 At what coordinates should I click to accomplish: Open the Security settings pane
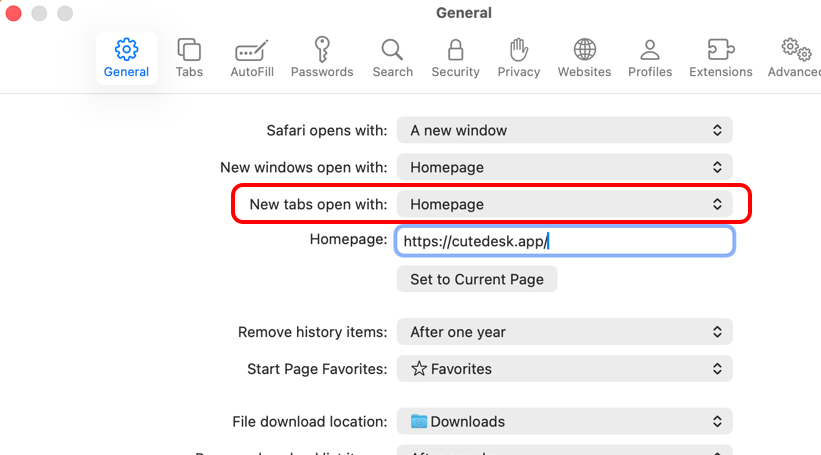[456, 58]
